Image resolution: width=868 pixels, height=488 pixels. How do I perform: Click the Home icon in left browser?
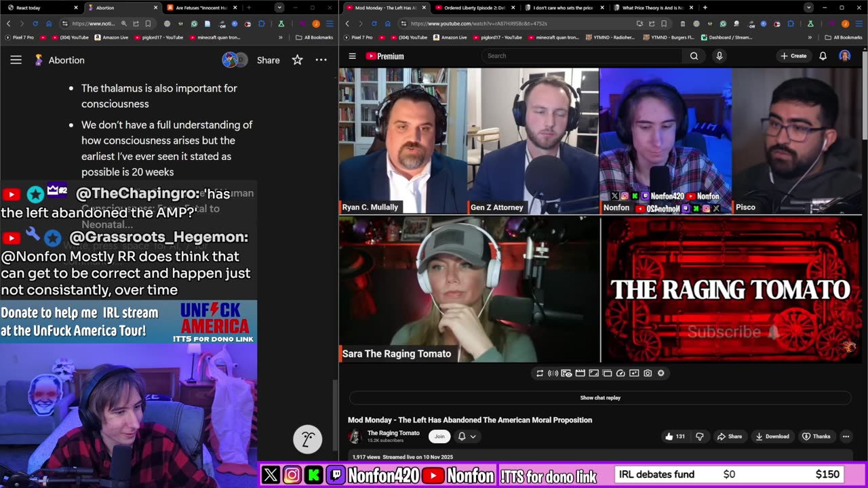[49, 24]
